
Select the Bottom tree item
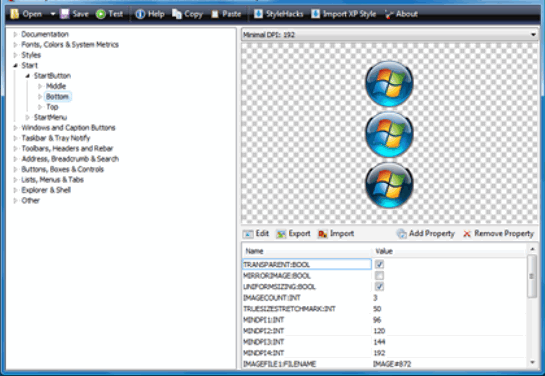57,97
